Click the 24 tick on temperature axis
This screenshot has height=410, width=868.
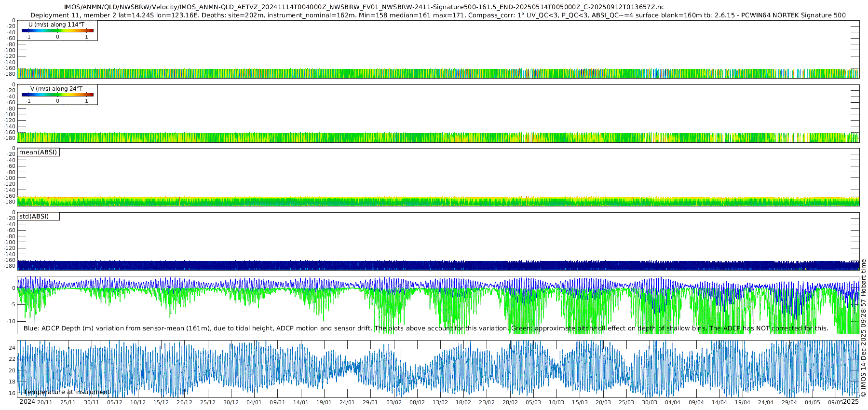(13, 348)
